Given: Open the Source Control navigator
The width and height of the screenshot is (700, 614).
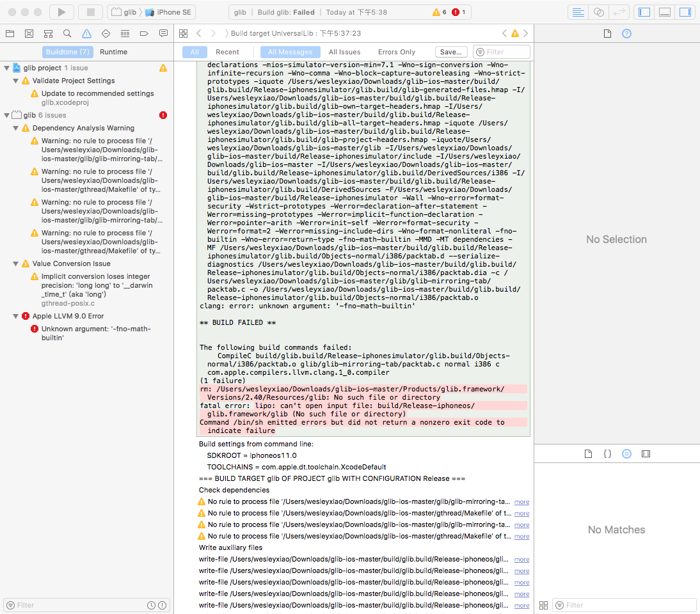Looking at the screenshot, I should pos(29,33).
